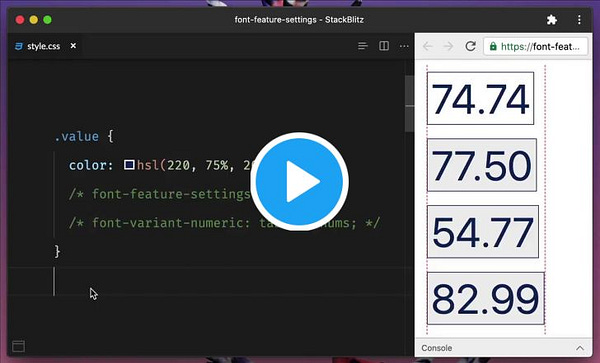Switch to the style.css tab

[44, 46]
